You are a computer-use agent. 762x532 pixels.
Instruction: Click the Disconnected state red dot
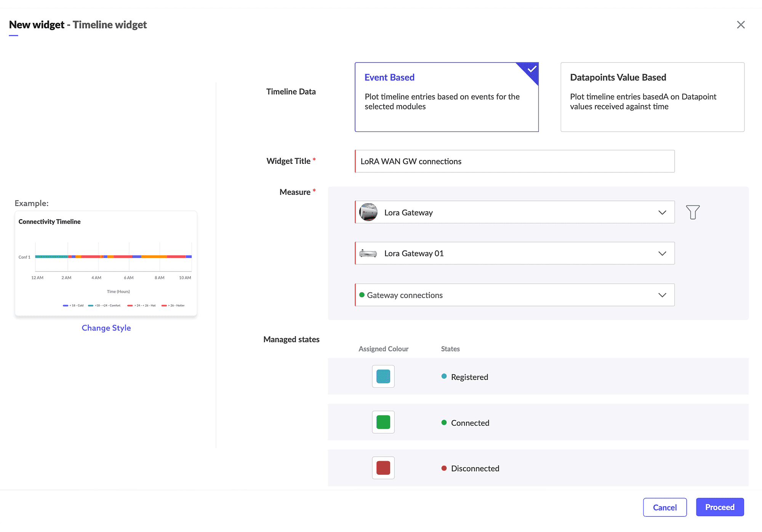[444, 468]
